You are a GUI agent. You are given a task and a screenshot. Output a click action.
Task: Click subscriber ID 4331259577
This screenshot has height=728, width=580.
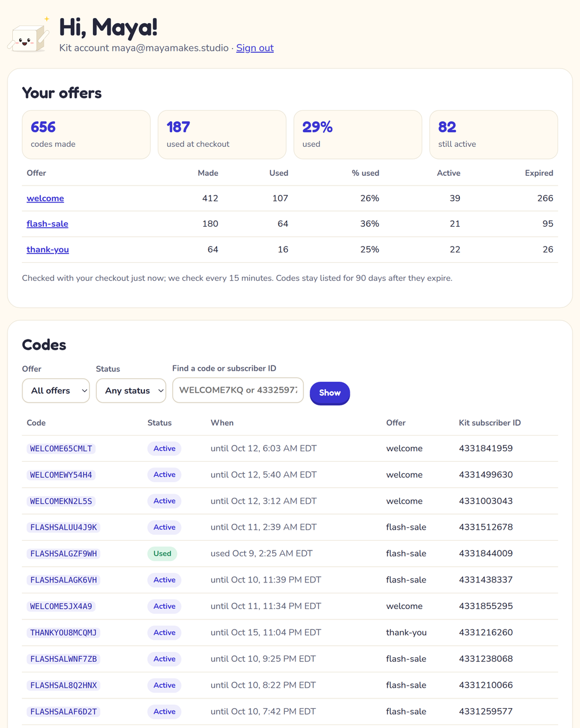point(485,712)
